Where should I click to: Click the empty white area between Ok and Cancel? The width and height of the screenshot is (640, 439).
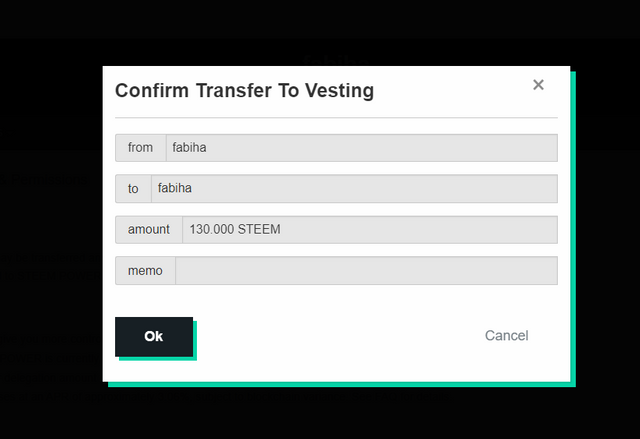(x=339, y=336)
